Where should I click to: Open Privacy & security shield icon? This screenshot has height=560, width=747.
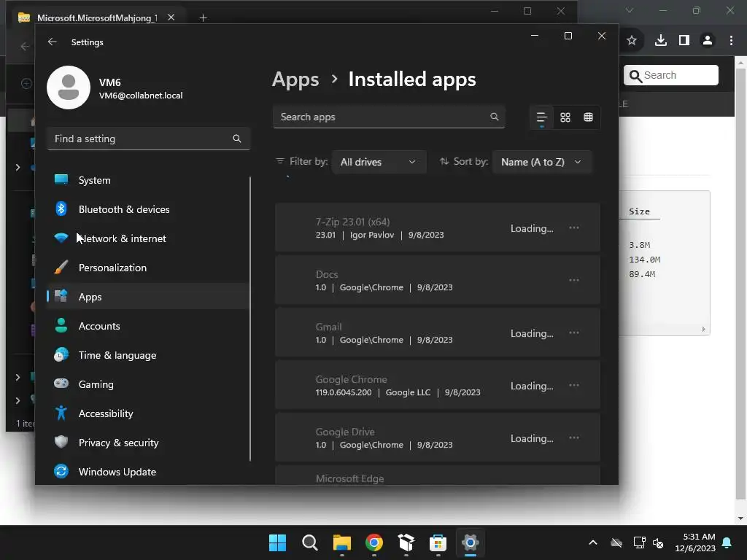click(61, 442)
